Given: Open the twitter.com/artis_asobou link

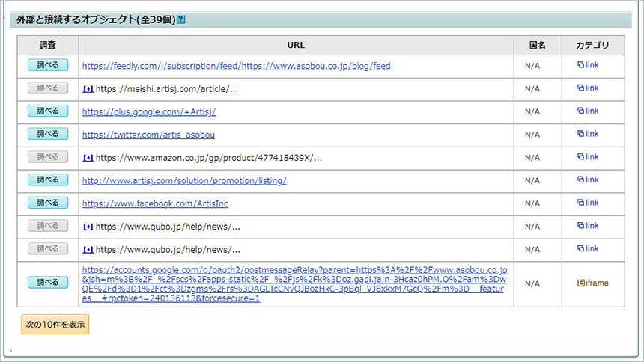Looking at the screenshot, I should pos(148,135).
